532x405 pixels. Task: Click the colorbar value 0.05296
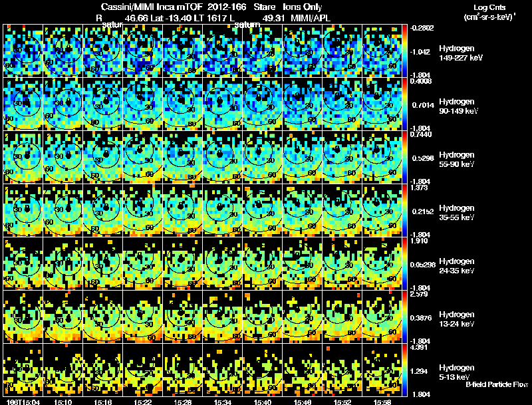coord(423,265)
